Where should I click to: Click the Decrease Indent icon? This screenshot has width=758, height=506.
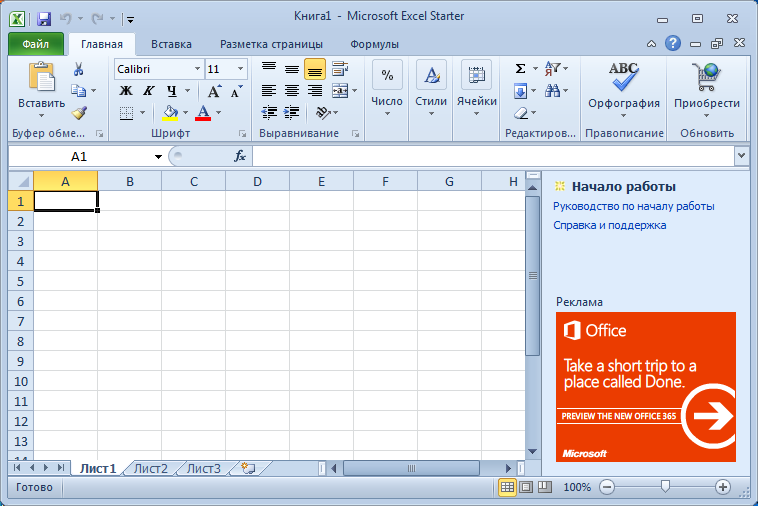tap(269, 113)
